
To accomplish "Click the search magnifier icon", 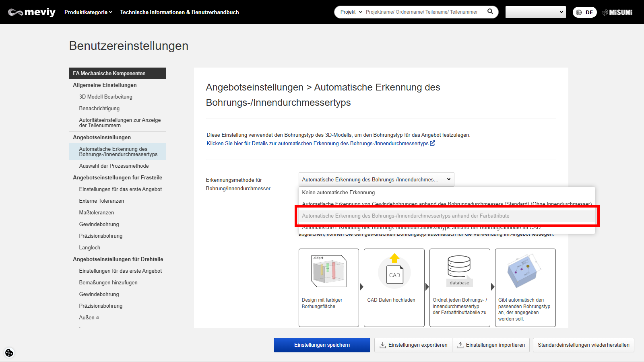I will pyautogui.click(x=490, y=12).
